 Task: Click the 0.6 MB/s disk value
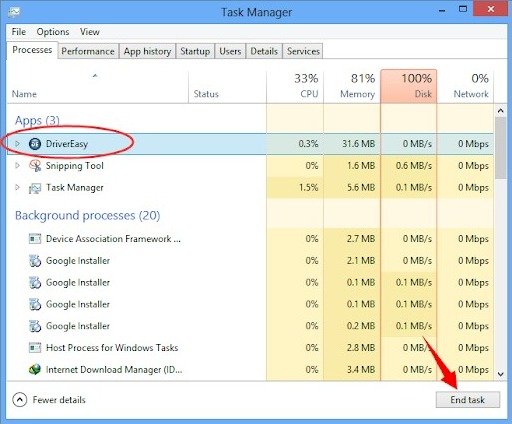[414, 166]
